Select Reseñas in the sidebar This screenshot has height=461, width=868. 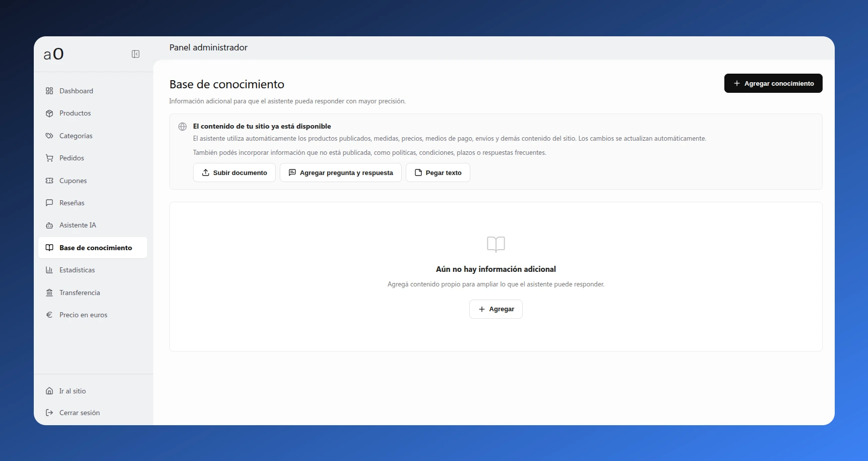[93, 203]
